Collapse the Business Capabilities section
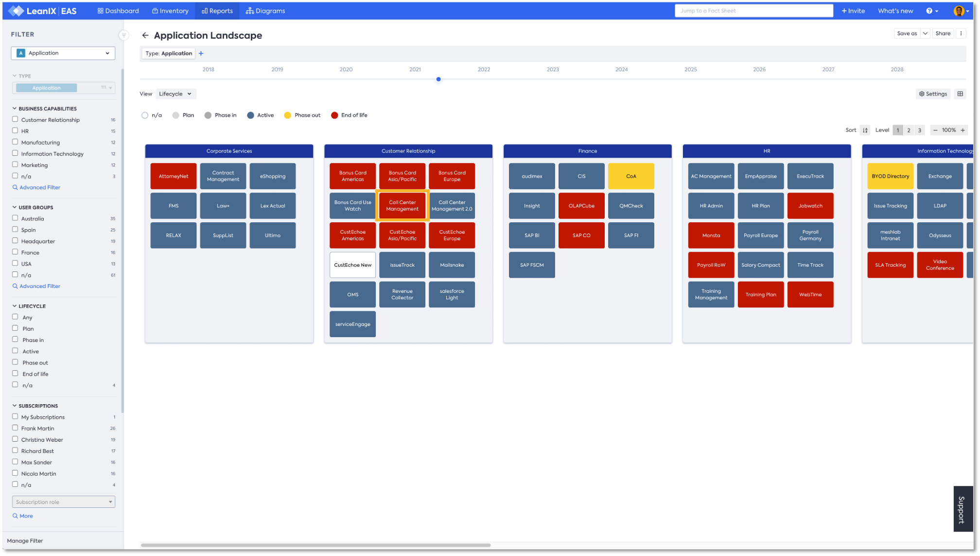Image resolution: width=980 pixels, height=556 pixels. pos(15,108)
